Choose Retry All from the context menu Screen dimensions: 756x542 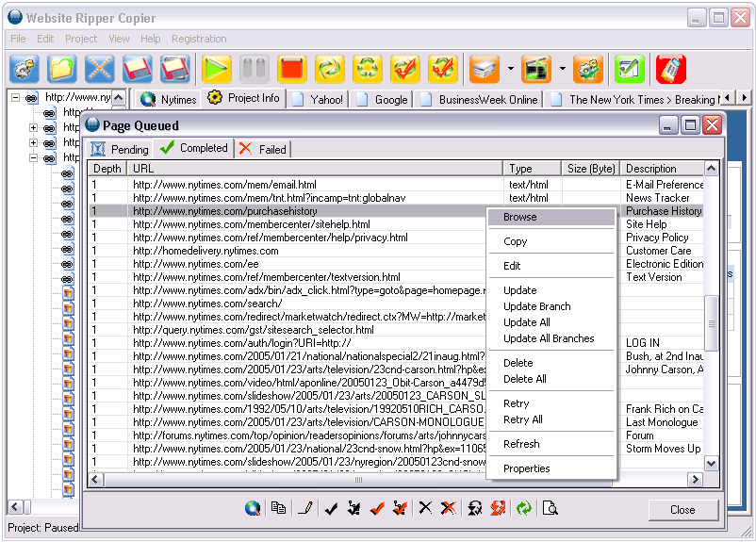tap(551, 419)
